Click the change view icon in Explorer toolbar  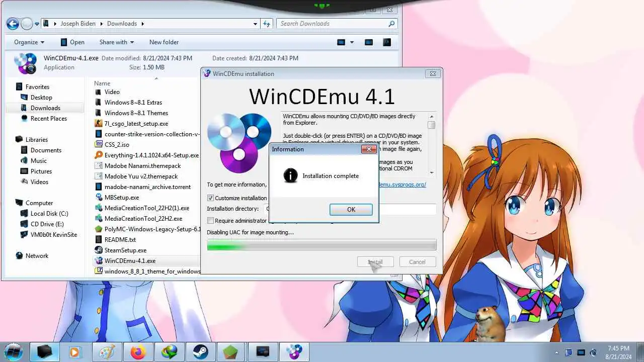[x=341, y=42]
